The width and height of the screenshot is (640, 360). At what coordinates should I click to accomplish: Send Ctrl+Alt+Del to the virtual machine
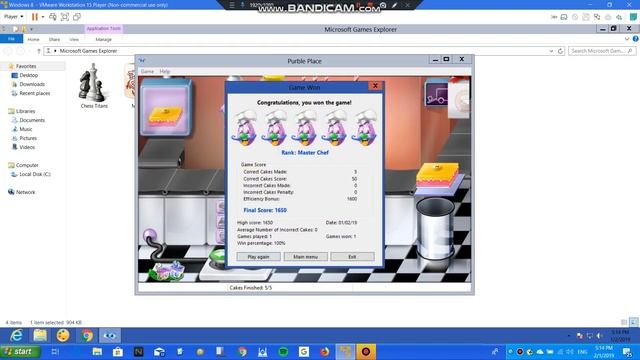[x=53, y=17]
